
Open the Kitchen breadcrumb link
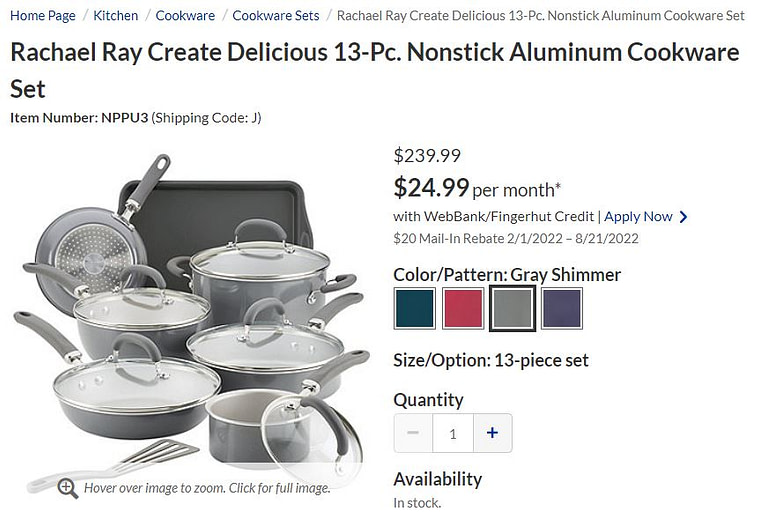click(116, 16)
